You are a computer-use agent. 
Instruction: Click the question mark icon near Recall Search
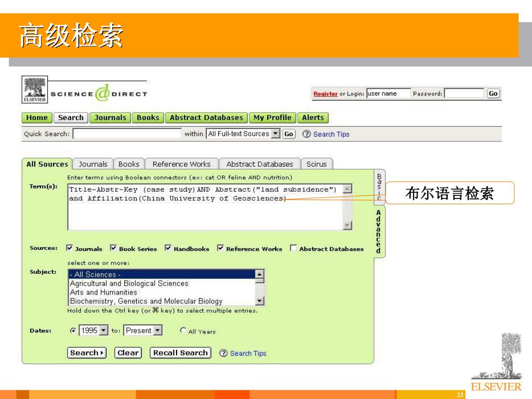click(x=223, y=353)
